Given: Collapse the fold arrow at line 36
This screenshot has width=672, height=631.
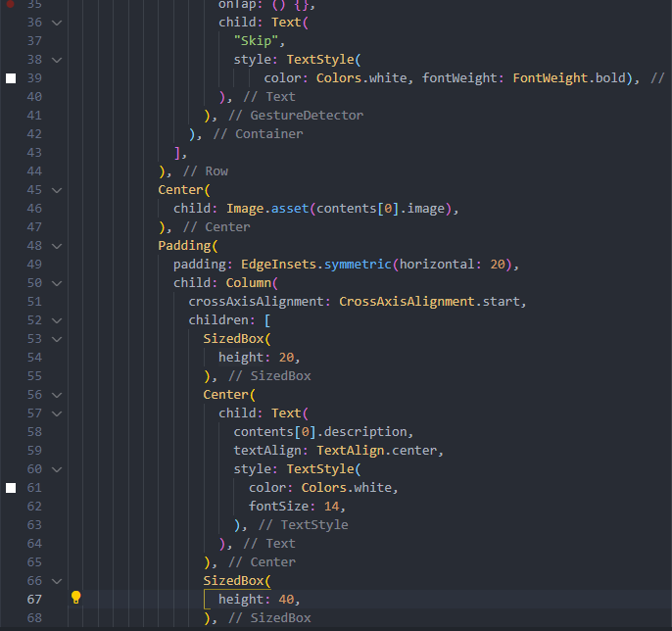Looking at the screenshot, I should 56,23.
